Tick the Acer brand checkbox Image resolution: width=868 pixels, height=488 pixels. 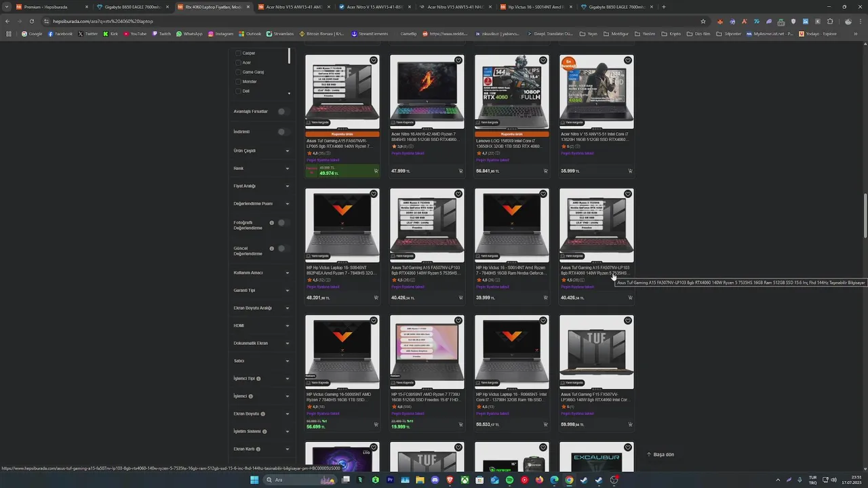click(x=238, y=62)
